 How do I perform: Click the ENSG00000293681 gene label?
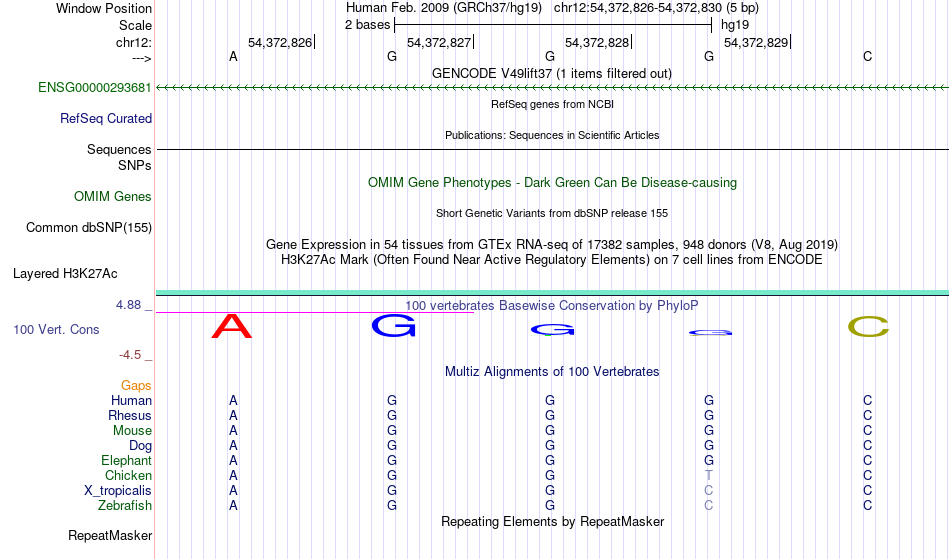(95, 88)
